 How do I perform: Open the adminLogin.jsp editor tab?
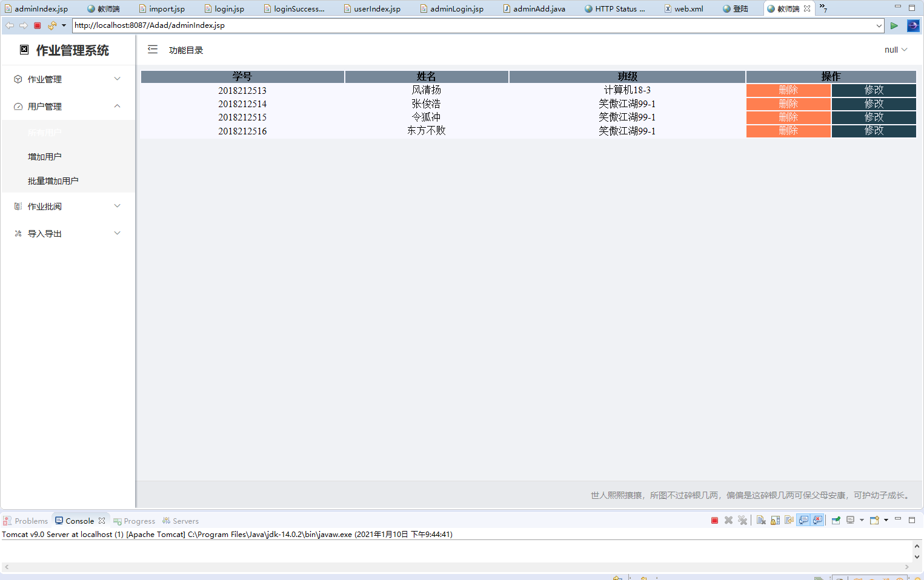(452, 8)
